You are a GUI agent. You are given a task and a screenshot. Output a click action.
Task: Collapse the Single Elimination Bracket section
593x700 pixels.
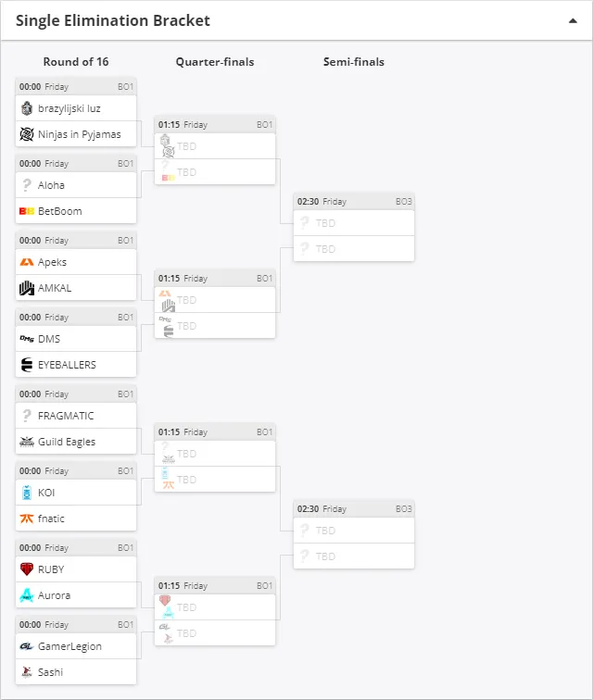tap(573, 20)
